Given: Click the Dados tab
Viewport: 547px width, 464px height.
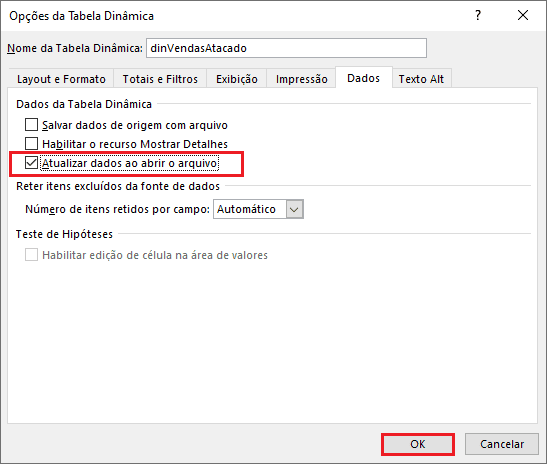Looking at the screenshot, I should click(x=364, y=78).
